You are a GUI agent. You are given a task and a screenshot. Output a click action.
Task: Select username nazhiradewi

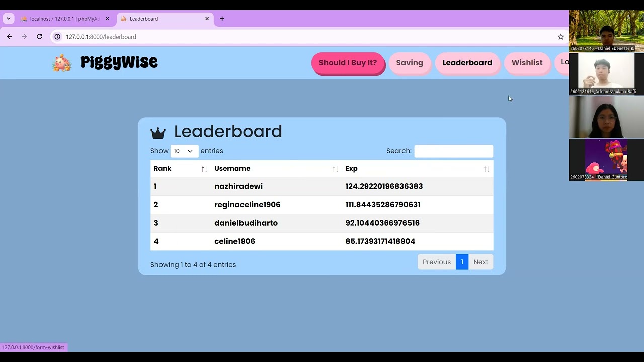238,186
